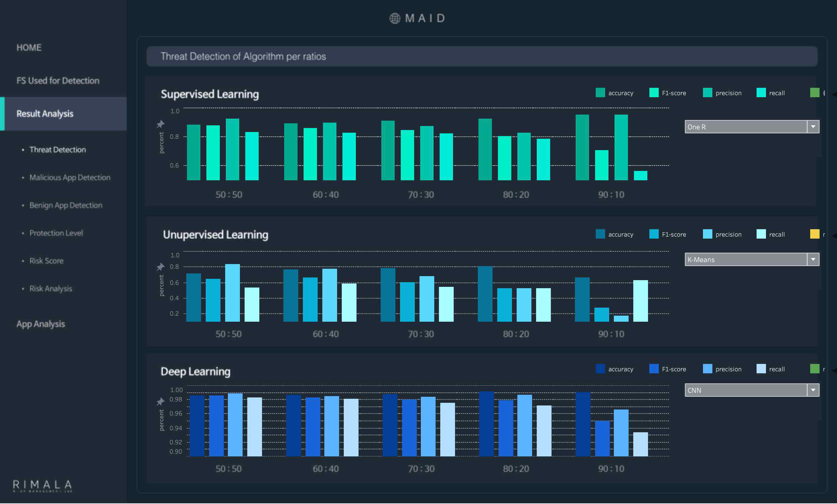The height and width of the screenshot is (504, 837).
Task: Select Result Analysis in the sidebar
Action: pyautogui.click(x=64, y=114)
